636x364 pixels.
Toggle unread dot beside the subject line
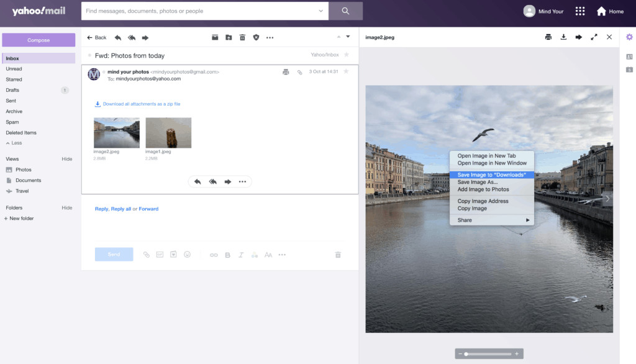pos(89,56)
